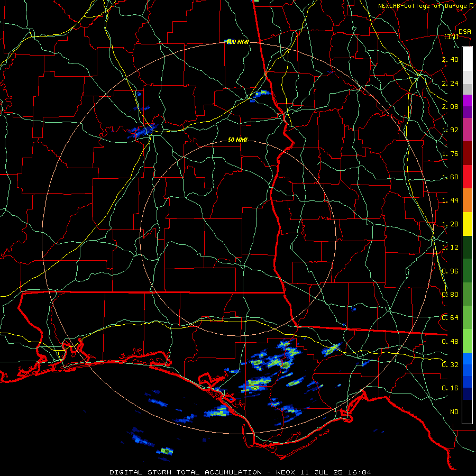This screenshot has height=476, width=476.
Task: Select the bright red legend swatch
Action: 467,177
